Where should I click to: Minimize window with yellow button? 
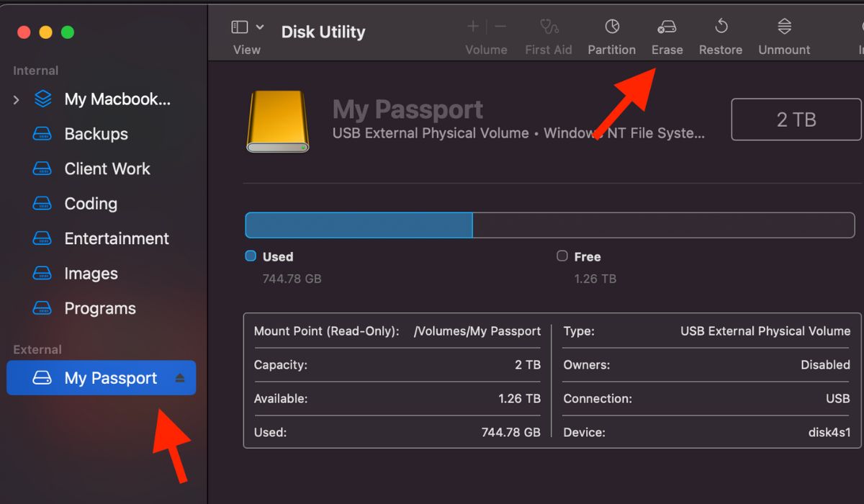coord(45,32)
